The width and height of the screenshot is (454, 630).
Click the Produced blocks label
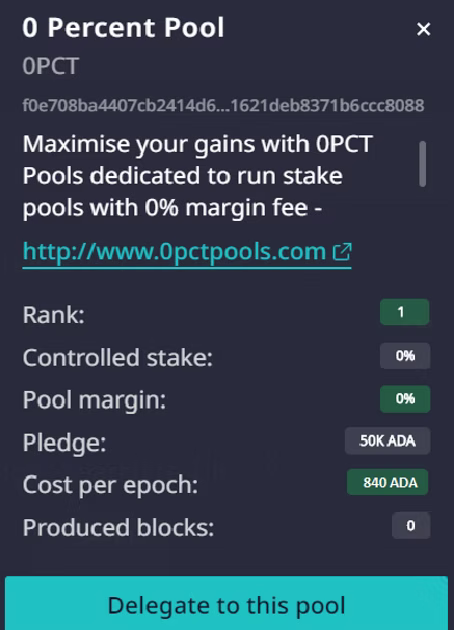(x=119, y=528)
